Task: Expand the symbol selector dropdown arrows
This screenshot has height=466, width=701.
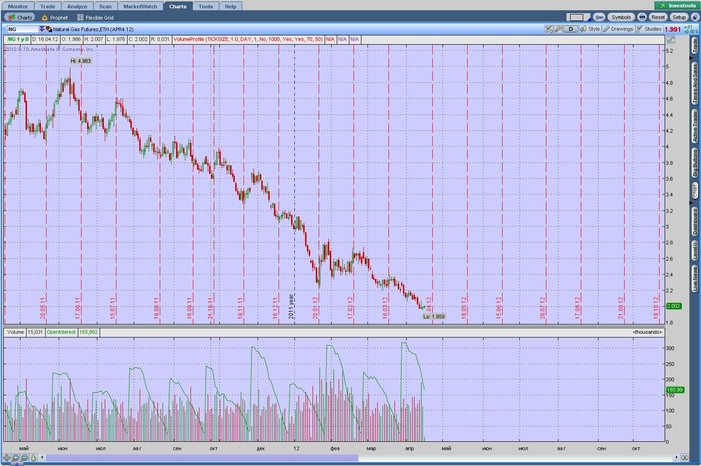Action: (42, 29)
